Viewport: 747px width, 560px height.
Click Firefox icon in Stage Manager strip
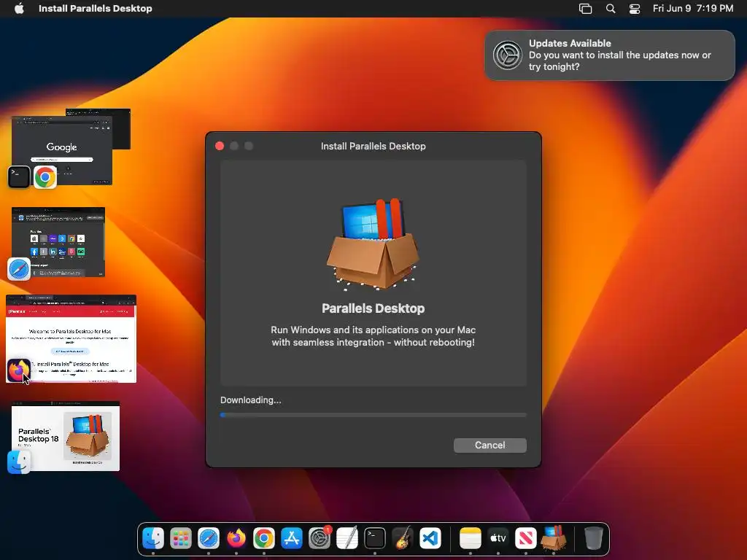click(18, 370)
